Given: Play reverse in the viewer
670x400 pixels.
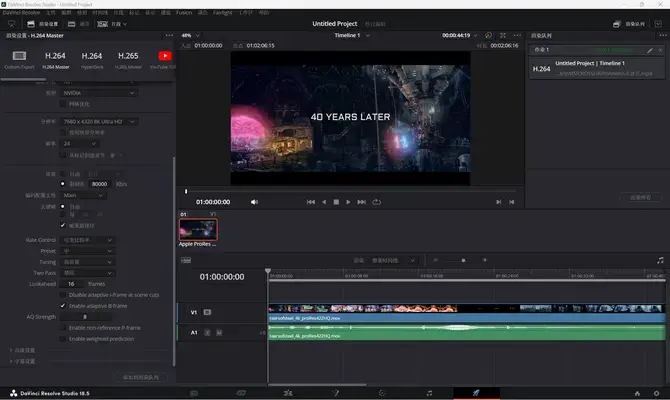Looking at the screenshot, I should [324, 202].
